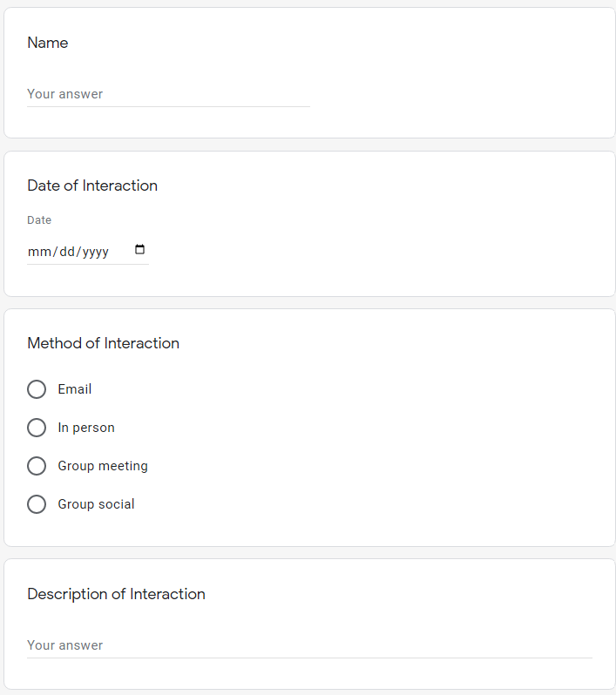Choose the Email radio button
The height and width of the screenshot is (695, 616).
[37, 389]
